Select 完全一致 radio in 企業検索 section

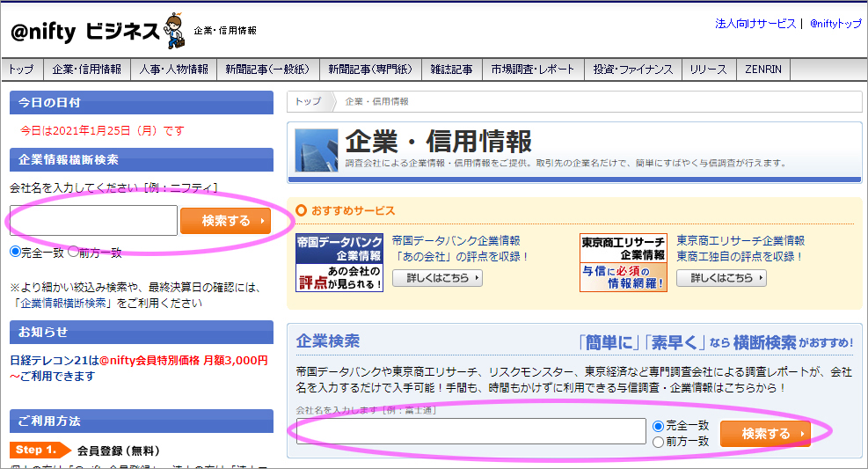pyautogui.click(x=658, y=426)
